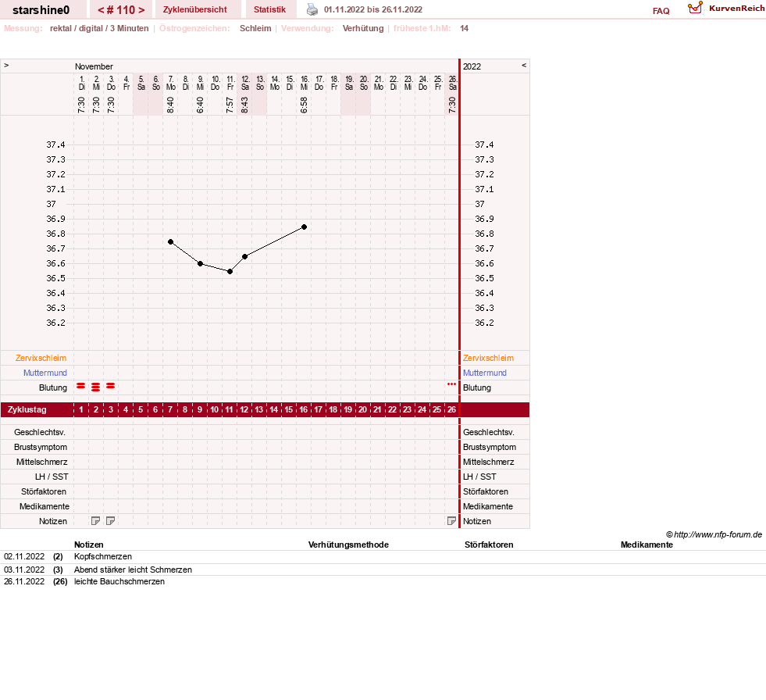Select temperature point on 9 November
This screenshot has width=766, height=700.
pos(201,264)
